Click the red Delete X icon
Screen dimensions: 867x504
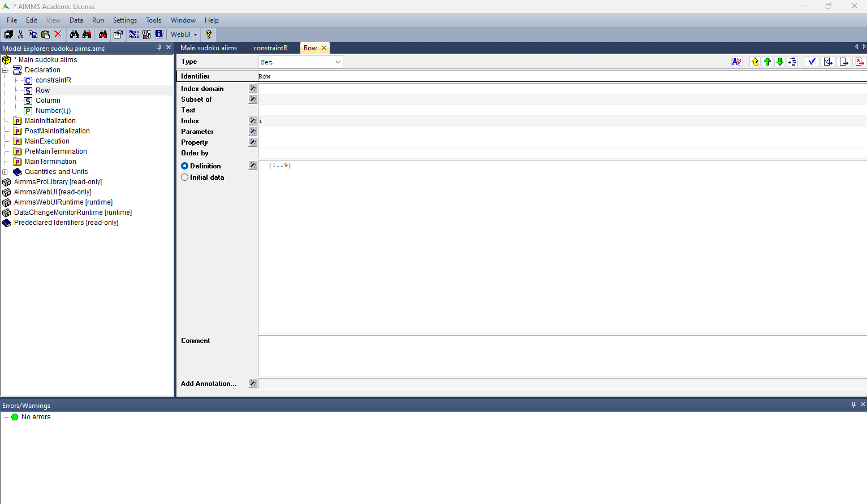[x=58, y=34]
